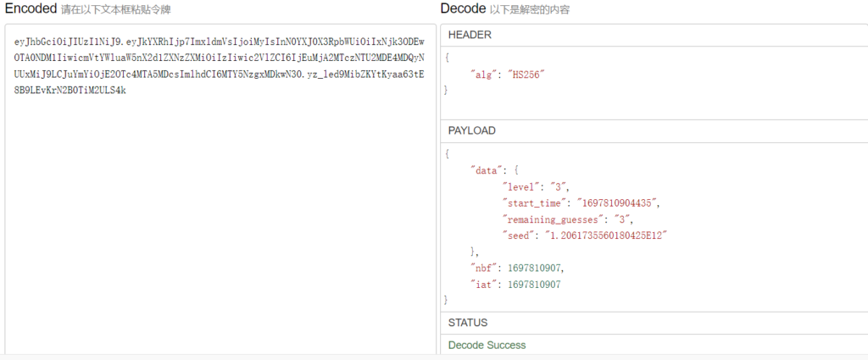Image resolution: width=868 pixels, height=360 pixels.
Task: Click the first line of the encoded token
Action: 219,42
